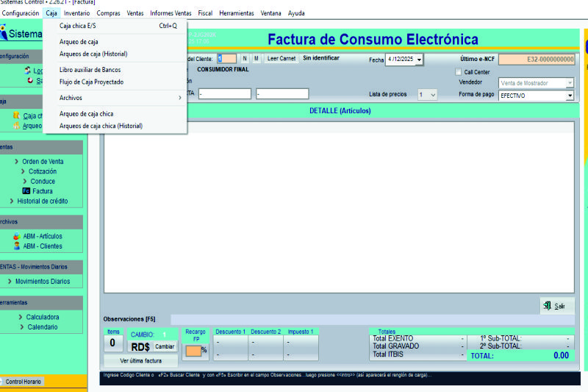Viewport: 588px width, 392px height.
Task: Open the Fecha date dropdown
Action: tap(419, 60)
